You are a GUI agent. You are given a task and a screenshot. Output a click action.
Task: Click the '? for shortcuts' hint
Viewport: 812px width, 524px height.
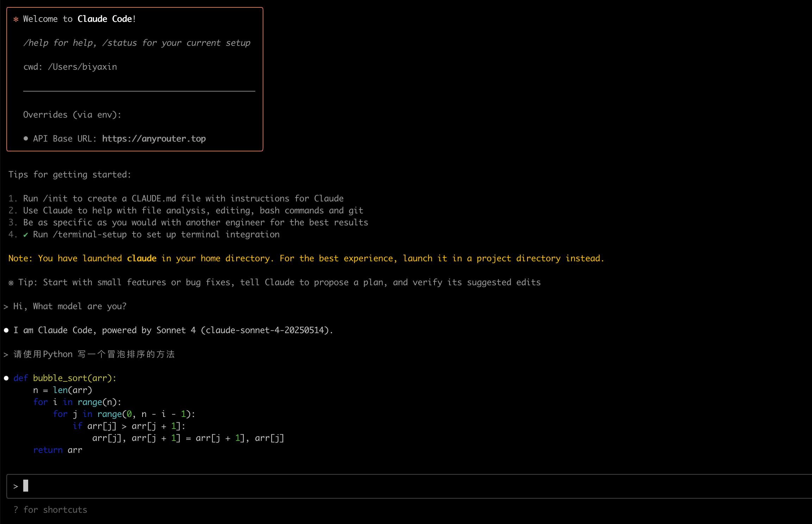[50, 510]
